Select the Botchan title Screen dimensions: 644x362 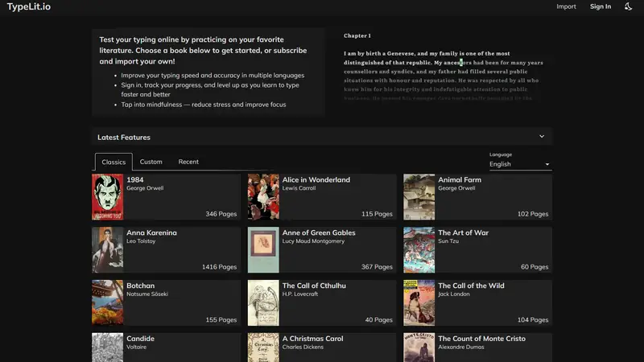tap(140, 286)
